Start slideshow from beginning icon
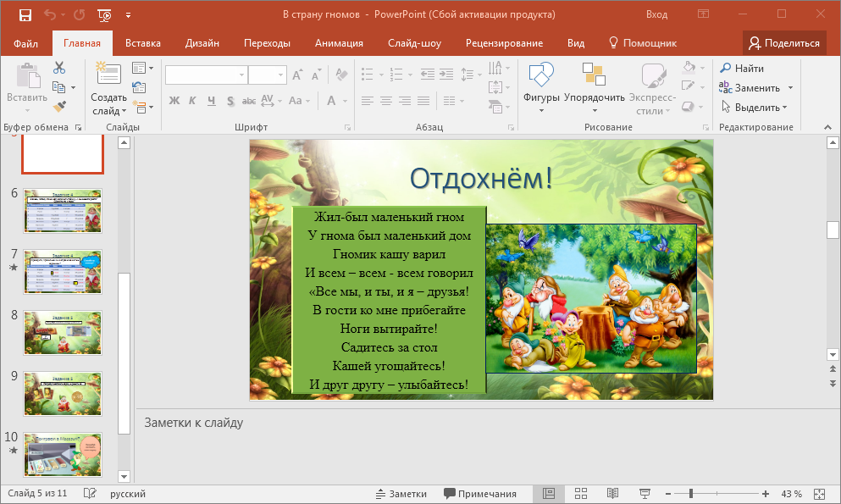 tap(104, 15)
